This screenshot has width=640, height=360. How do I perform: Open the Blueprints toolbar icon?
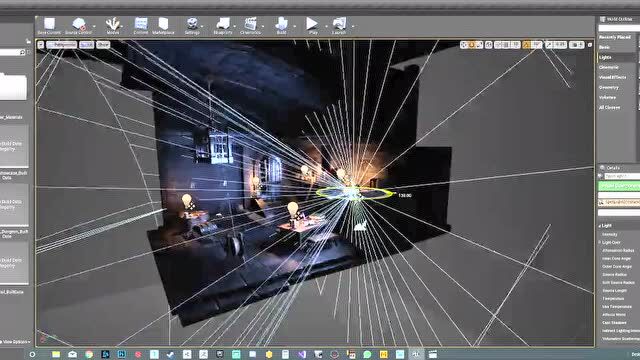(223, 26)
